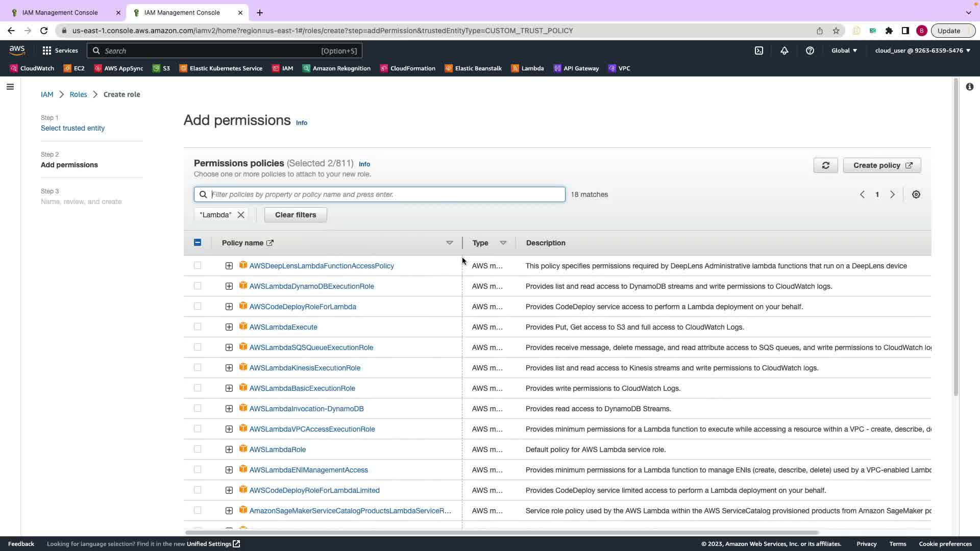
Task: Click the help question mark icon
Action: coord(810,51)
